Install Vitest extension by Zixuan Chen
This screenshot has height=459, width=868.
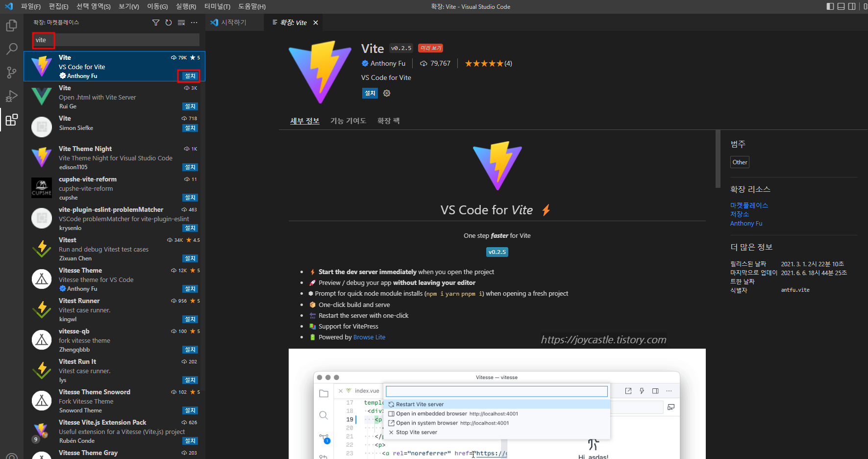coord(190,258)
